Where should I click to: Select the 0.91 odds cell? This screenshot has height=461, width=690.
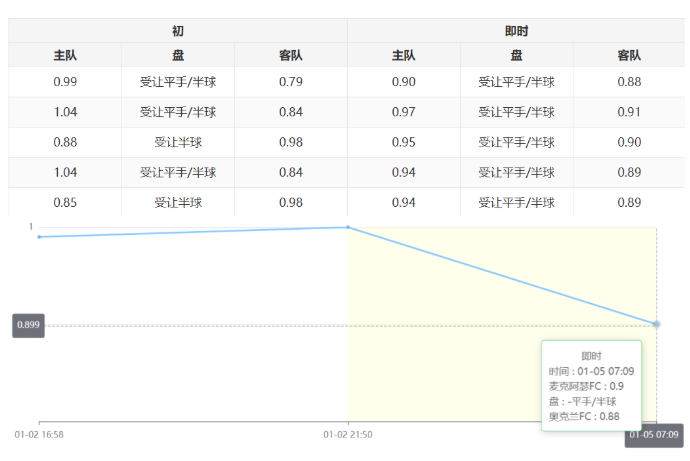click(629, 112)
